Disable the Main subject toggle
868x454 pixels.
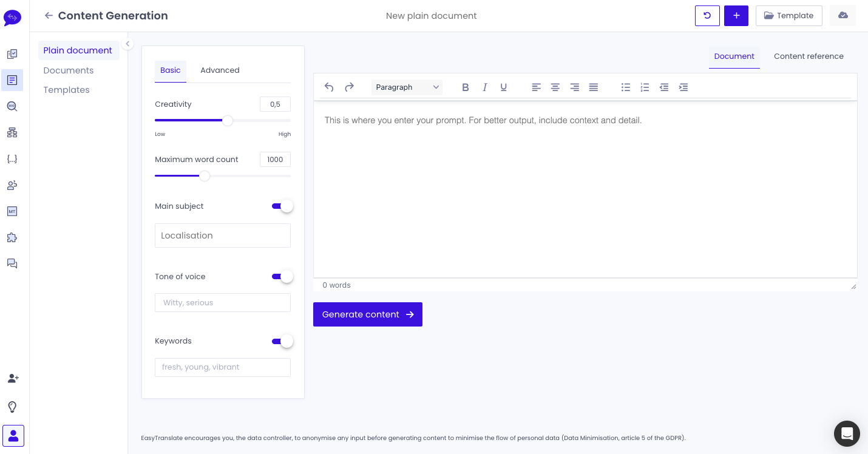tap(282, 206)
